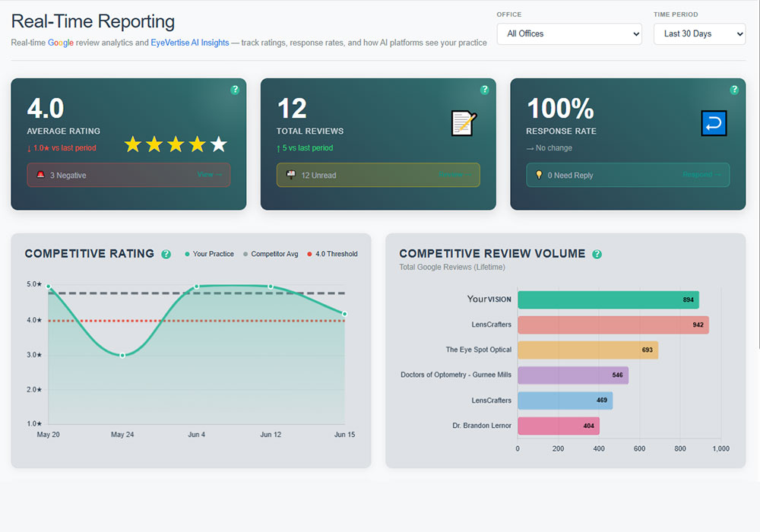The image size is (760, 532).
Task: Click the blue reply arrow icon
Action: (714, 123)
